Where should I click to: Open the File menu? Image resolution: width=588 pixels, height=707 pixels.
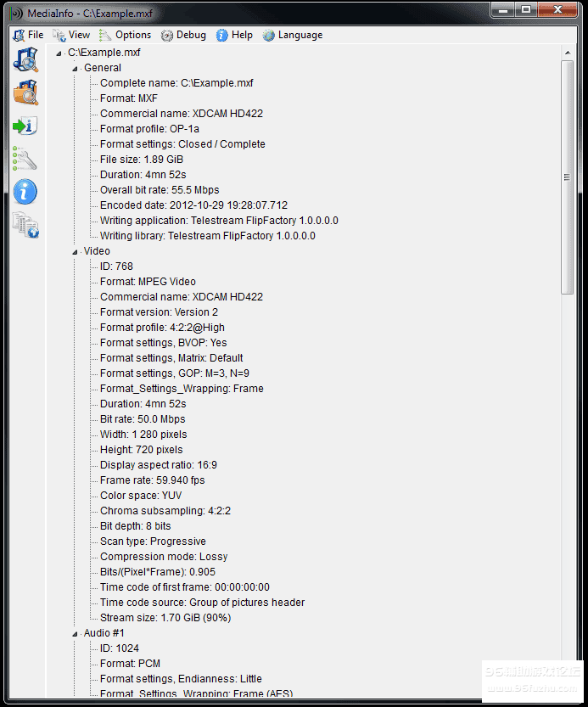pos(28,35)
